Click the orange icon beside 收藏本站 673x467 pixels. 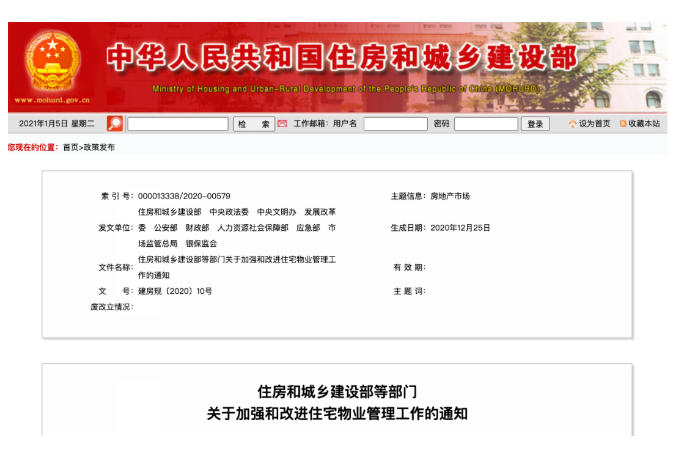click(x=623, y=124)
